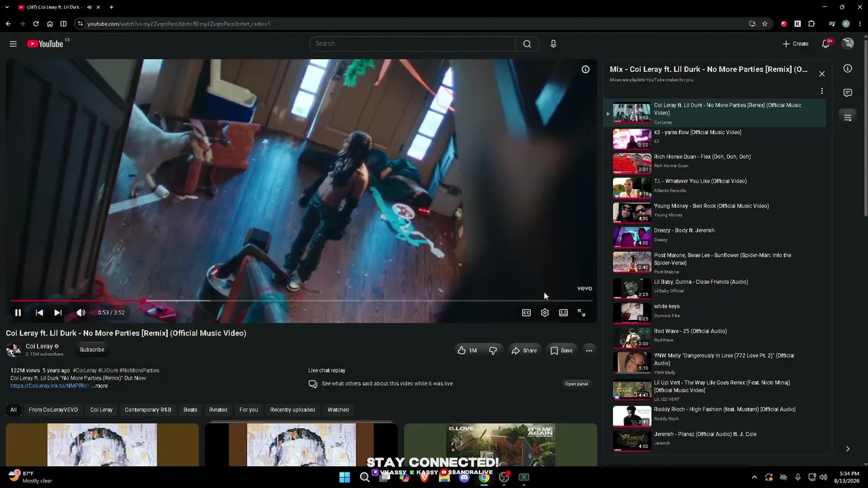Expand side panel chevron arrow
Screen dimensions: 868x488
pyautogui.click(x=848, y=449)
